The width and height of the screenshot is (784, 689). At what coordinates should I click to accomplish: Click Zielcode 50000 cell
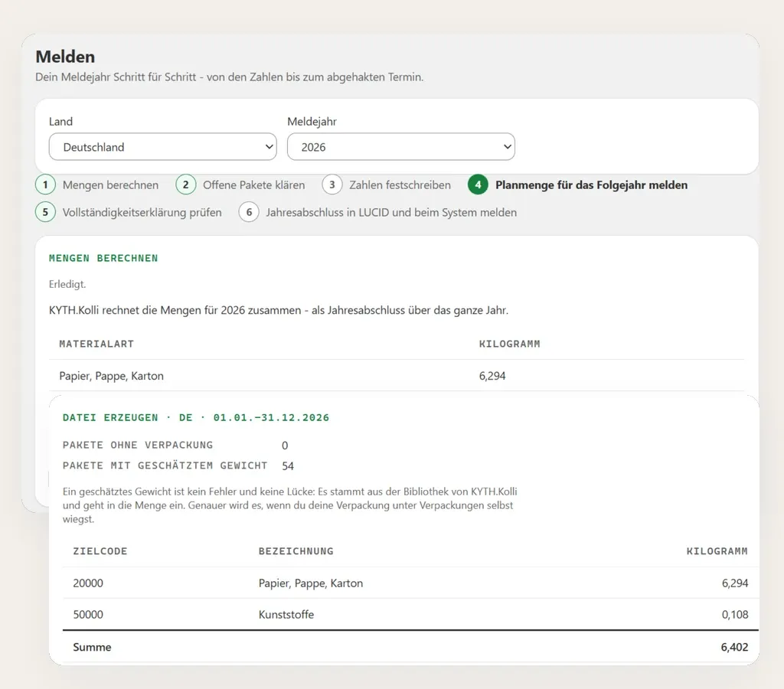coord(88,615)
